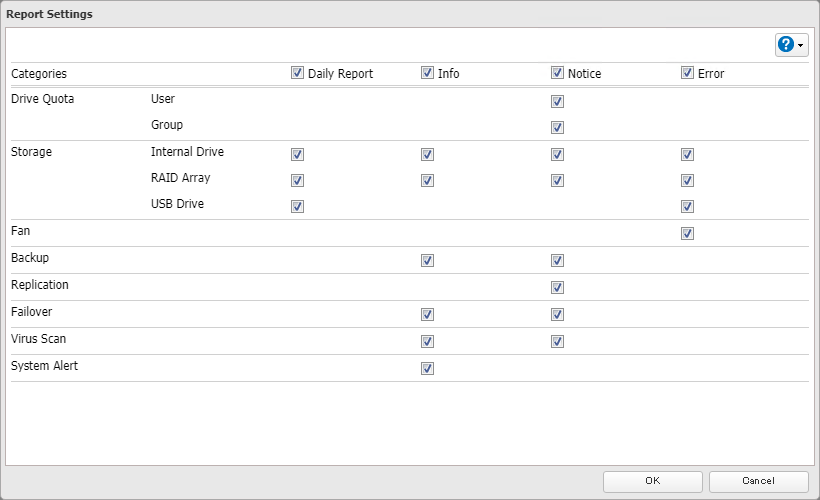Click the blue help question mark icon
820x500 pixels.
(x=786, y=45)
